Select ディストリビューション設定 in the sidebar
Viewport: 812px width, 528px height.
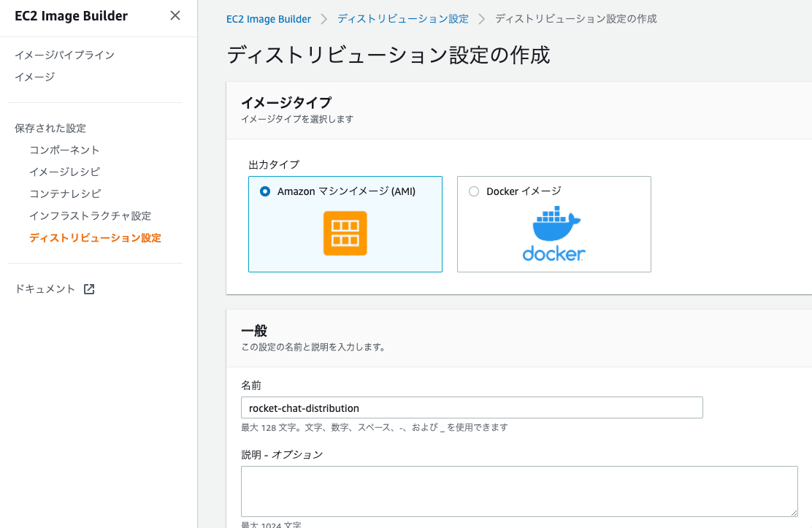point(95,238)
